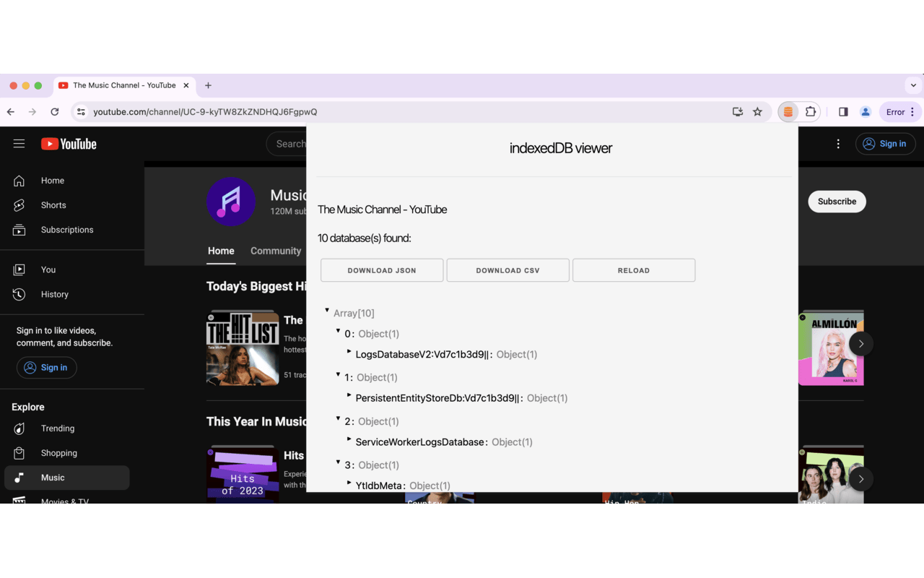This screenshot has height=578, width=924.
Task: Open Trending under Explore
Action: pos(66,428)
